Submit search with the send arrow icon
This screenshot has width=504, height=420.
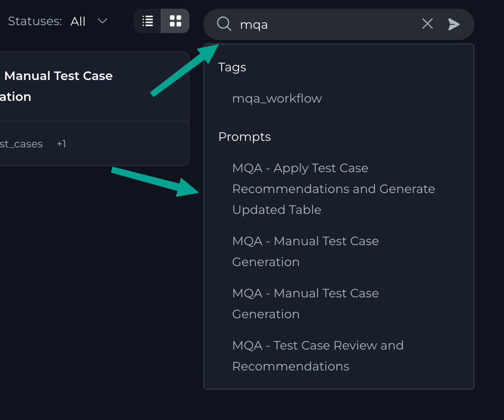(x=454, y=24)
